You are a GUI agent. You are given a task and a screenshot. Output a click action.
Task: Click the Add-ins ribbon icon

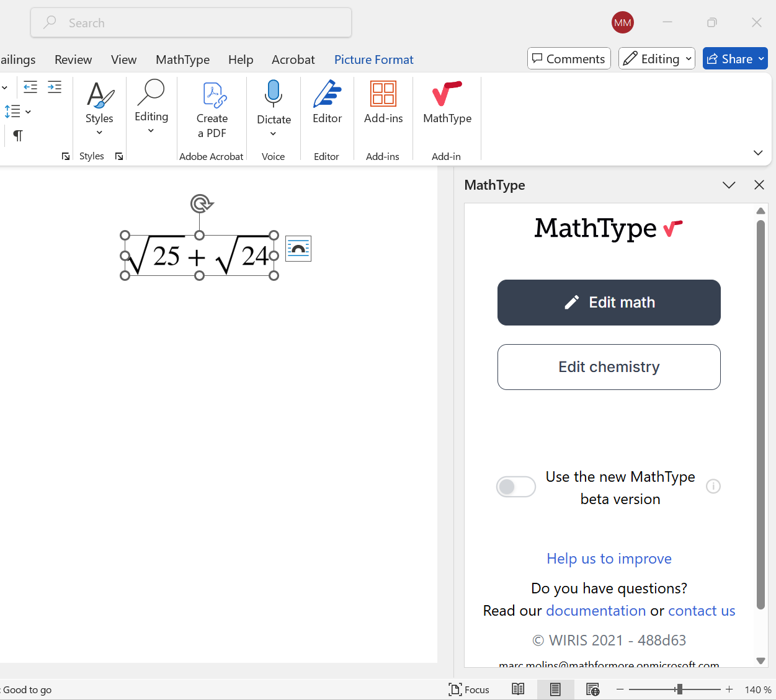tap(383, 102)
